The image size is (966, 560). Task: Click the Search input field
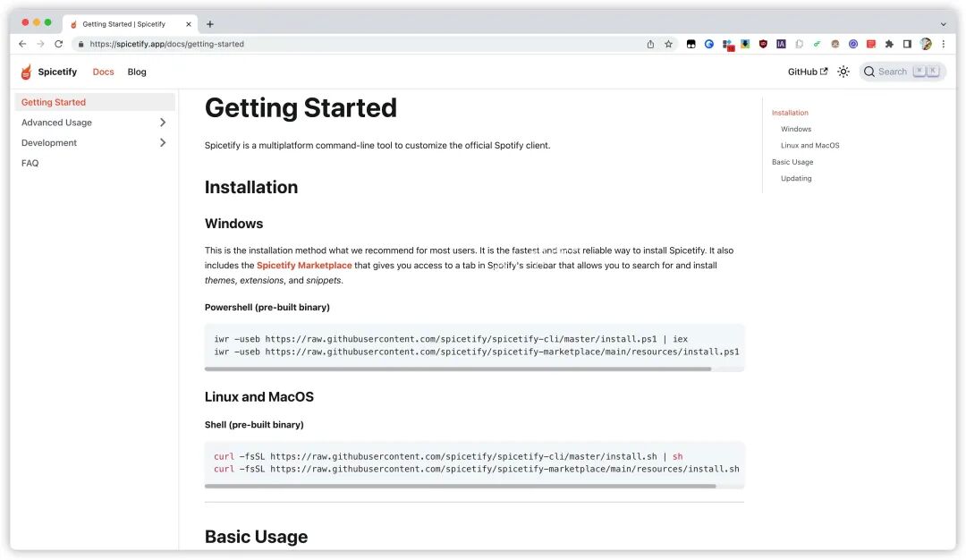(x=902, y=72)
